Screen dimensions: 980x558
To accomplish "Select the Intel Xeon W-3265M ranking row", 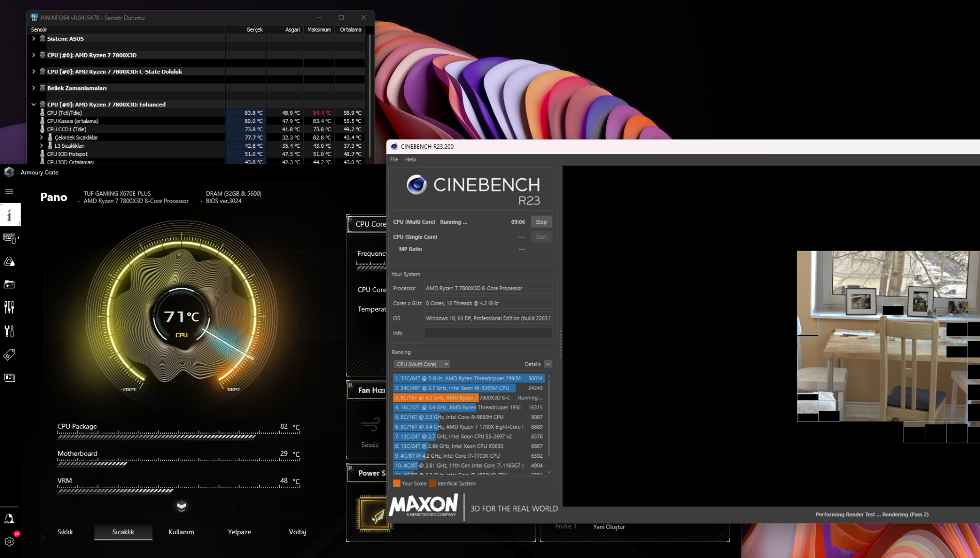I will click(x=468, y=388).
